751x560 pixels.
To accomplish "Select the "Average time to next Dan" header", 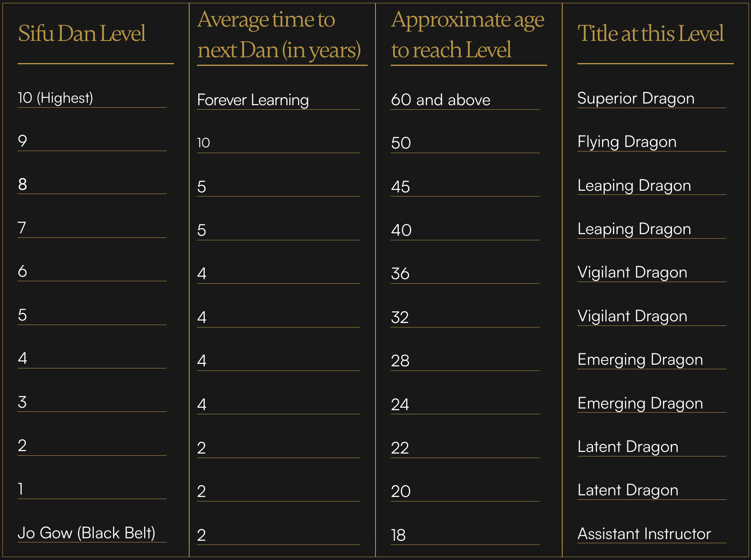I will click(279, 35).
